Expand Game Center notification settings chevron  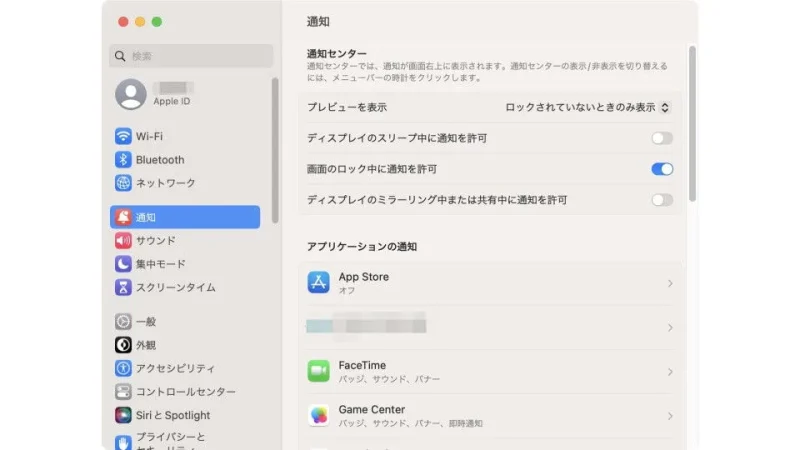point(669,416)
